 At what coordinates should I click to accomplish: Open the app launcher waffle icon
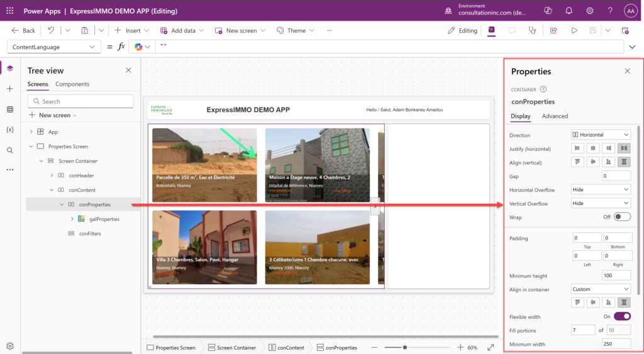click(10, 11)
